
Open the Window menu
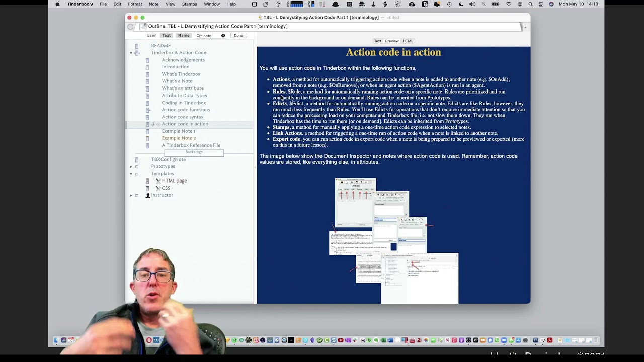point(212,4)
